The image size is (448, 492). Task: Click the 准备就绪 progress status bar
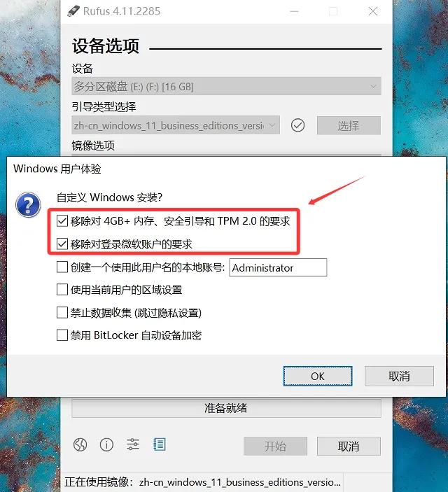coord(226,408)
